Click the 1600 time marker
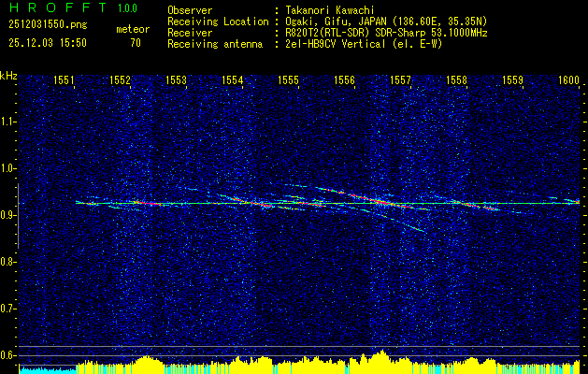This screenshot has width=588, height=374. click(568, 81)
